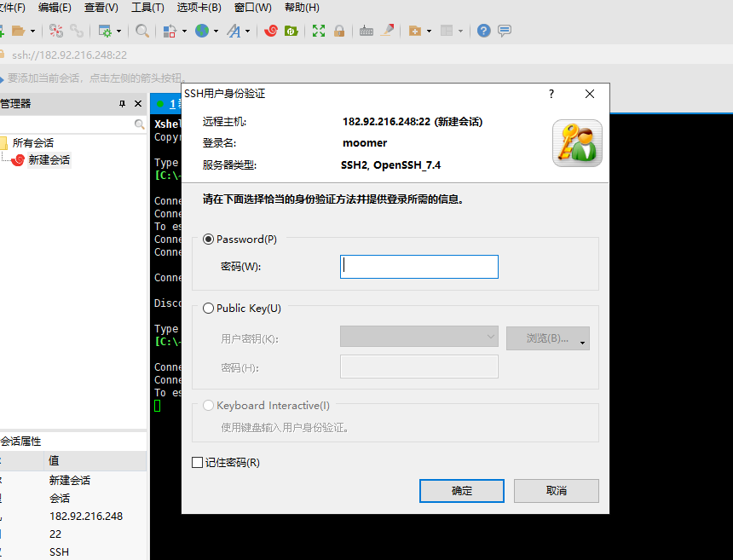Select 新建会话 in session tree
The height and width of the screenshot is (560, 733).
pyautogui.click(x=49, y=160)
